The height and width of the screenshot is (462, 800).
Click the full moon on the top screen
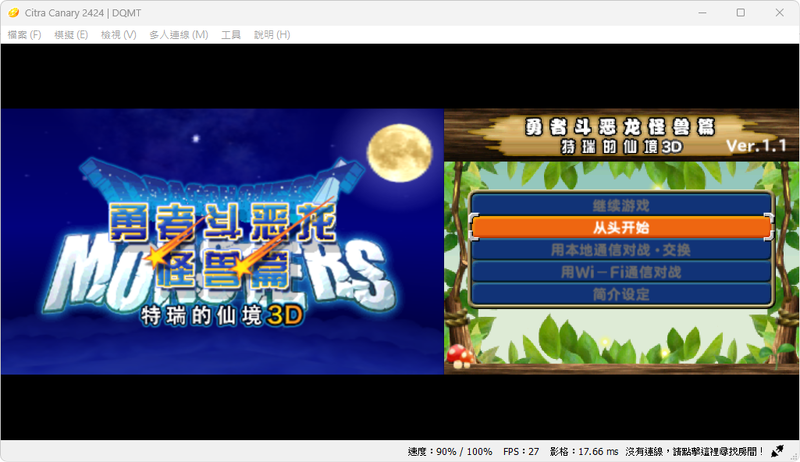(x=399, y=153)
